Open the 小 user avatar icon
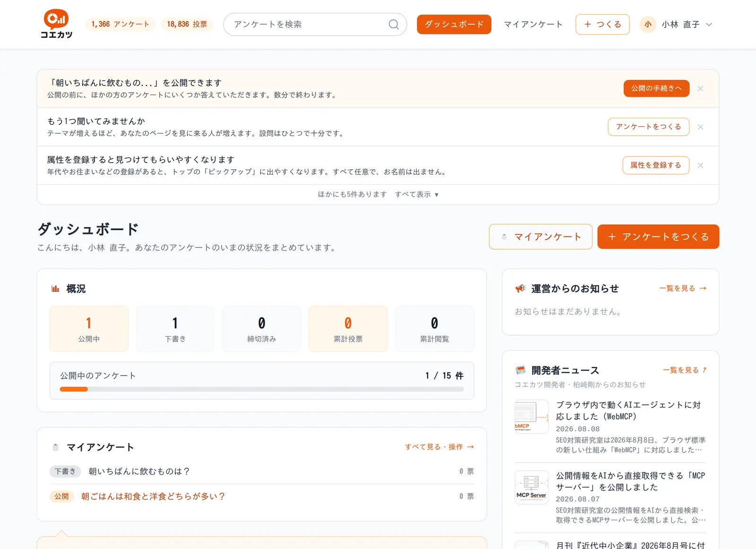 coord(648,25)
